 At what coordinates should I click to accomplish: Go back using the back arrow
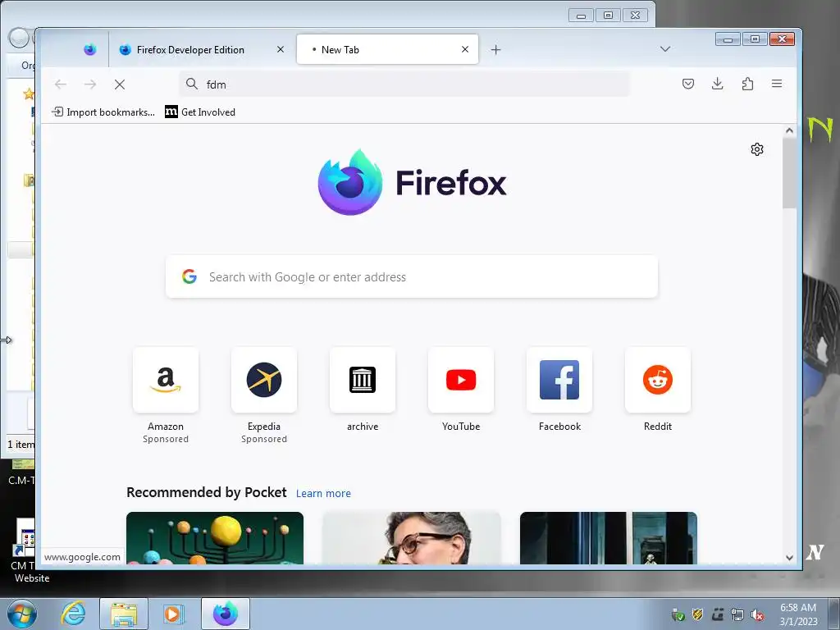(x=61, y=84)
